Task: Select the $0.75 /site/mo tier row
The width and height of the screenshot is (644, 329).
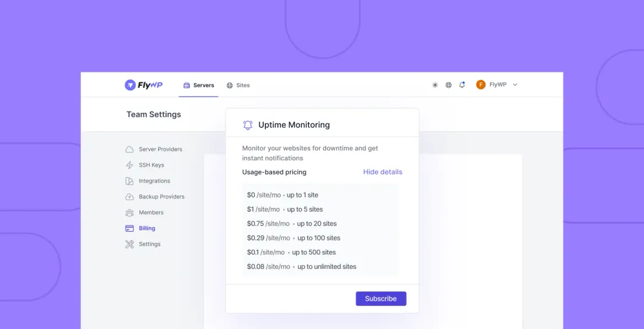Action: coord(292,224)
